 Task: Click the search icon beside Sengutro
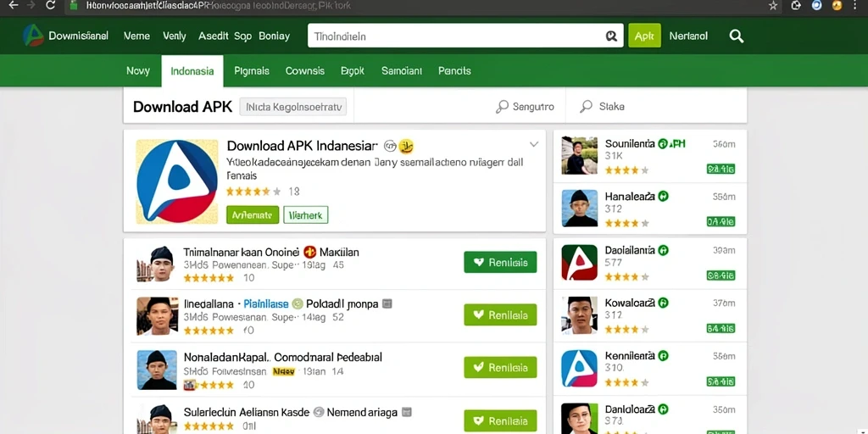502,106
